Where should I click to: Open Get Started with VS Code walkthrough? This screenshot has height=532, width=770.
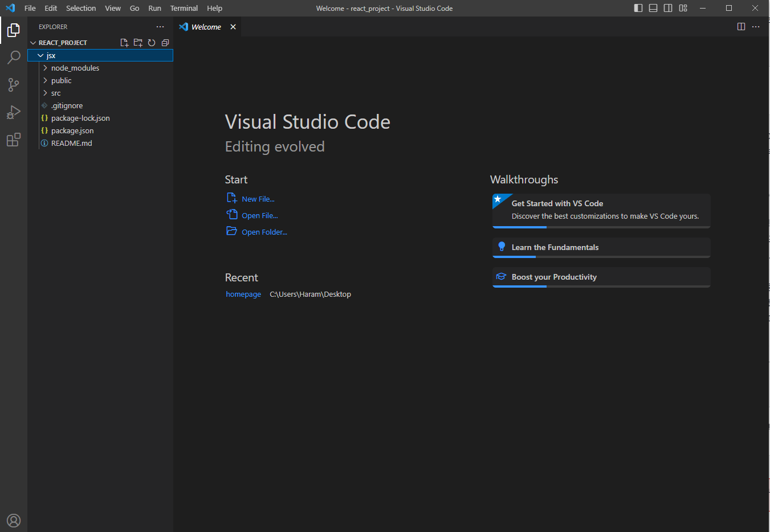coord(601,211)
